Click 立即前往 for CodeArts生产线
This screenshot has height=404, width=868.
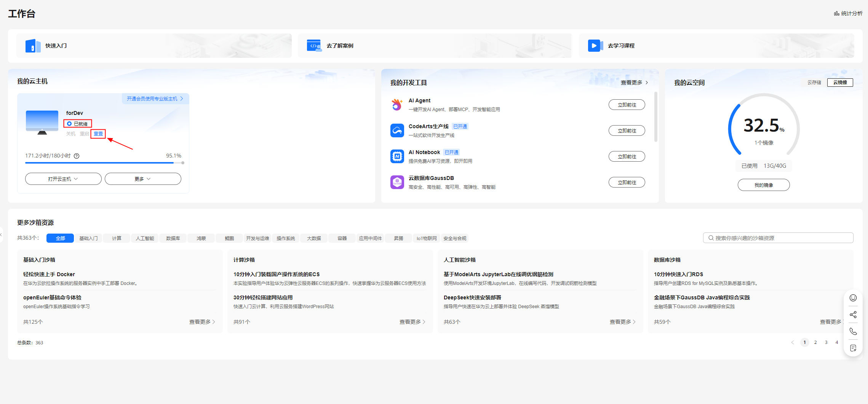(x=627, y=130)
